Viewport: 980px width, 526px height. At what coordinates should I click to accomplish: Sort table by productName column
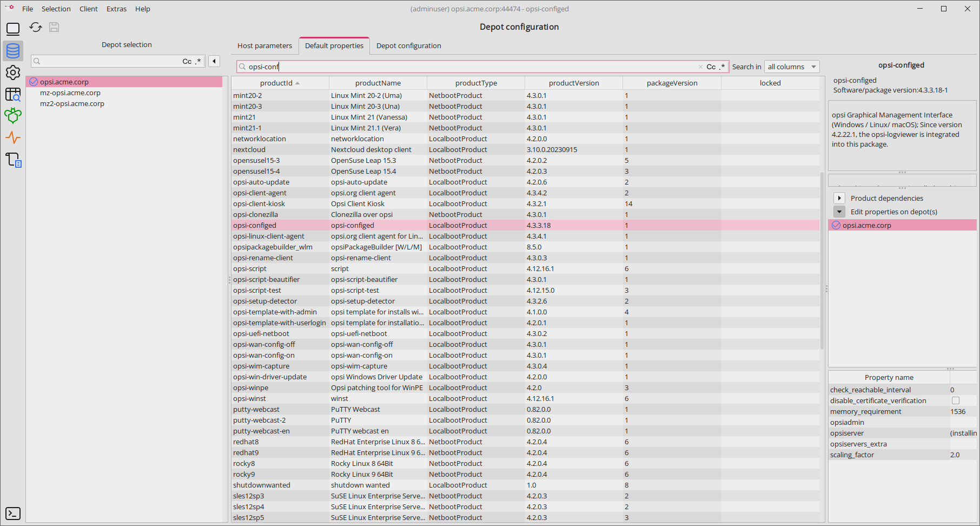pyautogui.click(x=378, y=83)
